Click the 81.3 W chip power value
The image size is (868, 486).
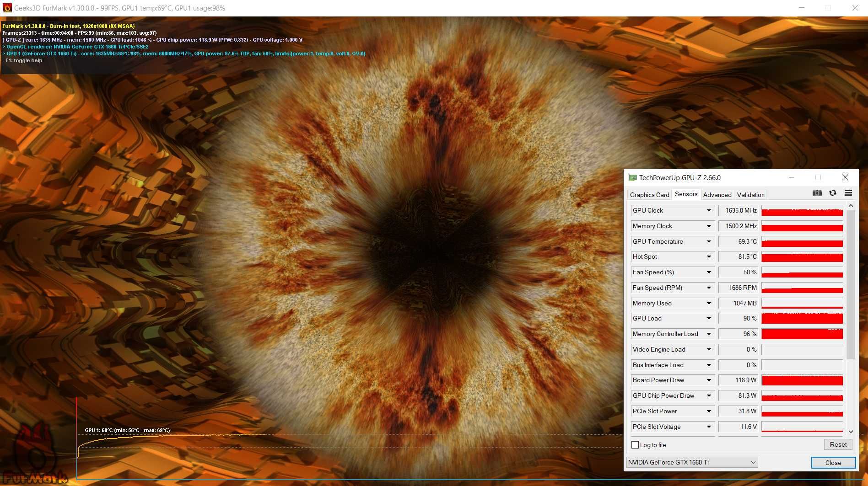(x=738, y=395)
